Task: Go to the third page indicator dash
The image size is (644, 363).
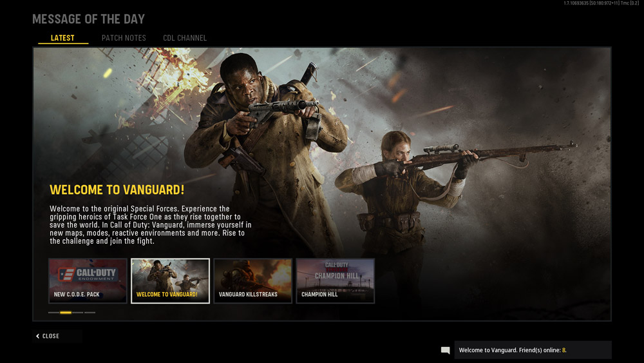Action: click(x=78, y=312)
